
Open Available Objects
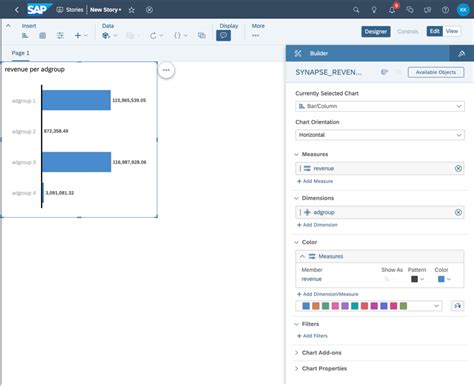[436, 72]
